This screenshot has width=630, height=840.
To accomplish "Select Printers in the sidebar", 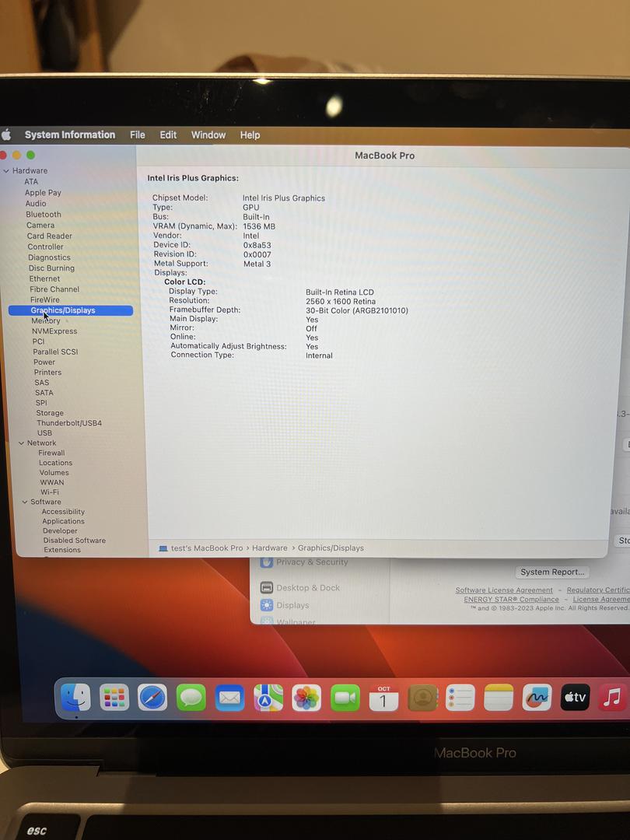I will point(47,373).
